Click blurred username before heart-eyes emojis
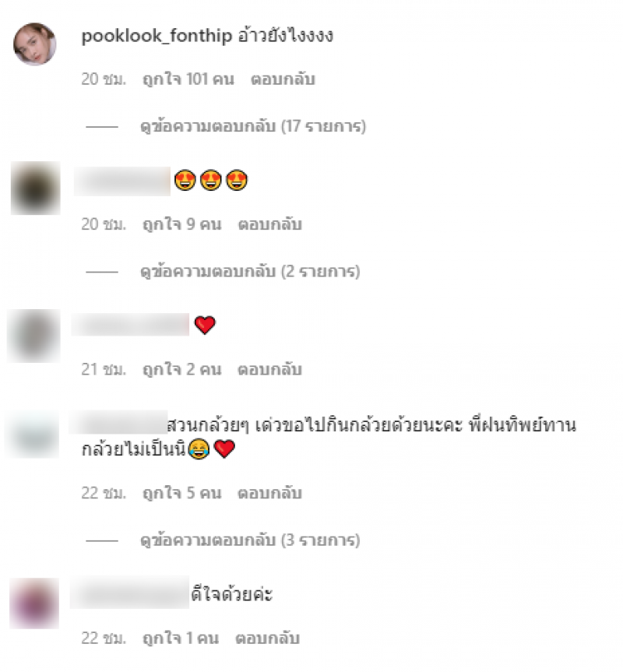Viewport: 623px width, 672px height. click(x=122, y=181)
